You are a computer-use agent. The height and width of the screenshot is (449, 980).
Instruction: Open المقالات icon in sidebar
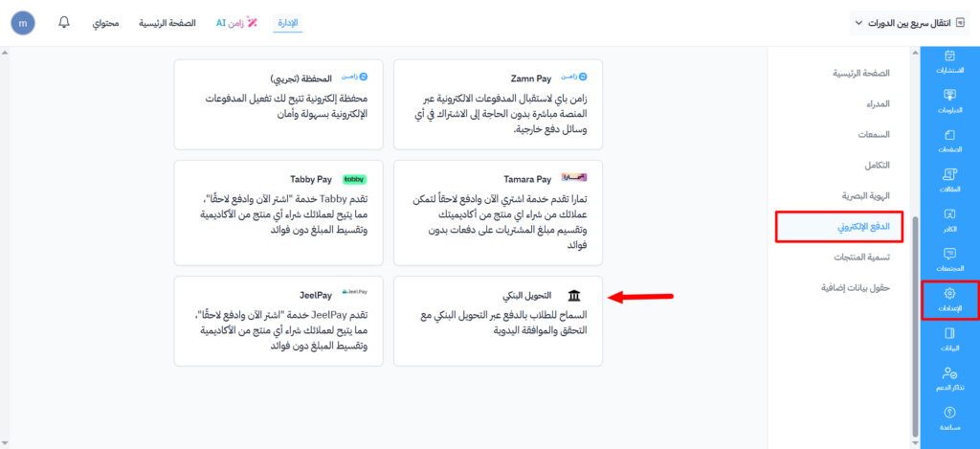(948, 180)
